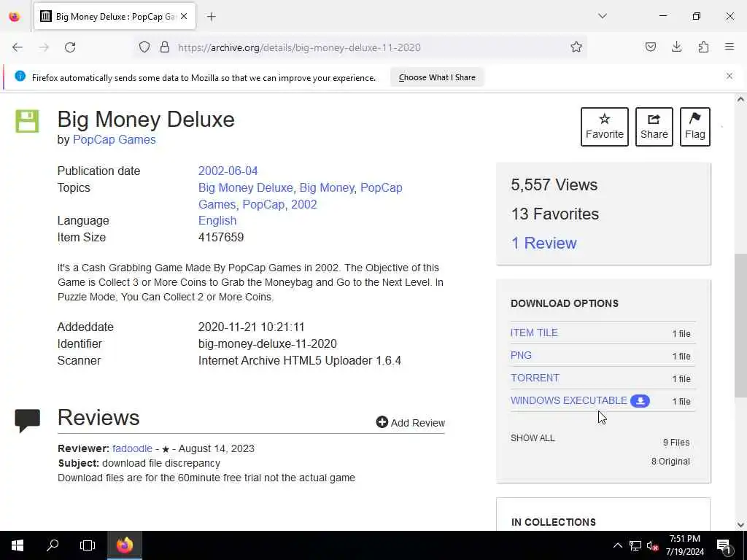
Task: Open a new browser tab
Action: (x=212, y=17)
